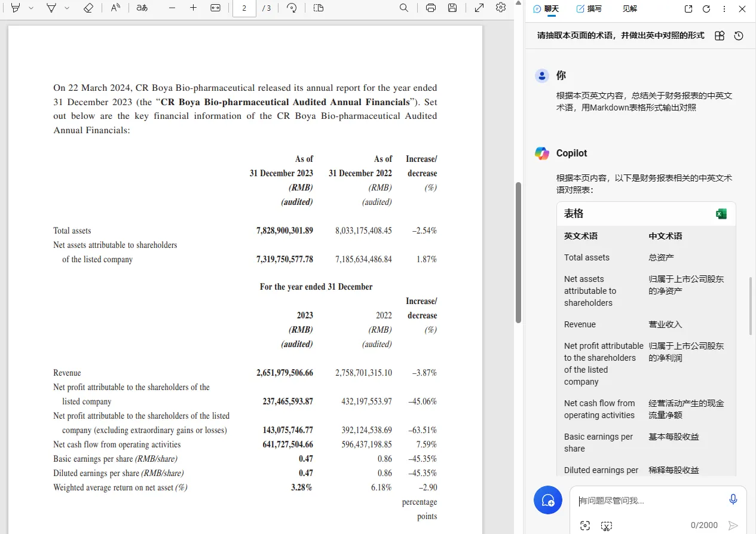The height and width of the screenshot is (534, 756).
Task: Click the microphone voice input icon
Action: 733,500
